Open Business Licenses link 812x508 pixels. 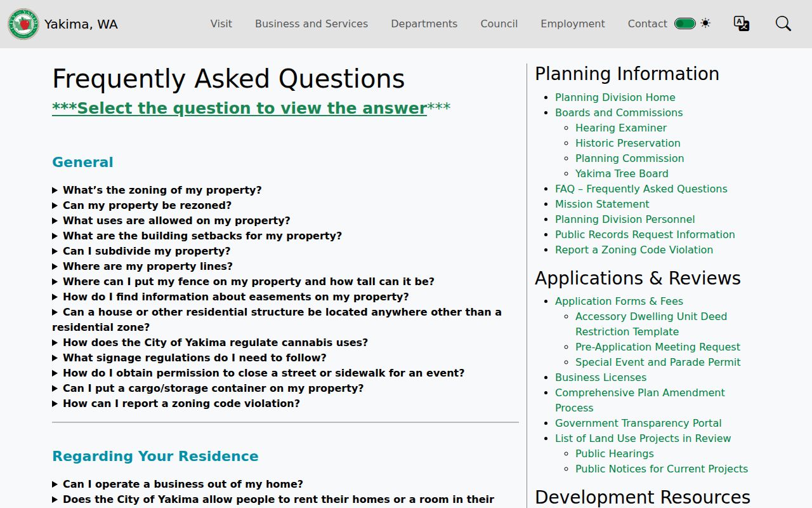pyautogui.click(x=601, y=377)
